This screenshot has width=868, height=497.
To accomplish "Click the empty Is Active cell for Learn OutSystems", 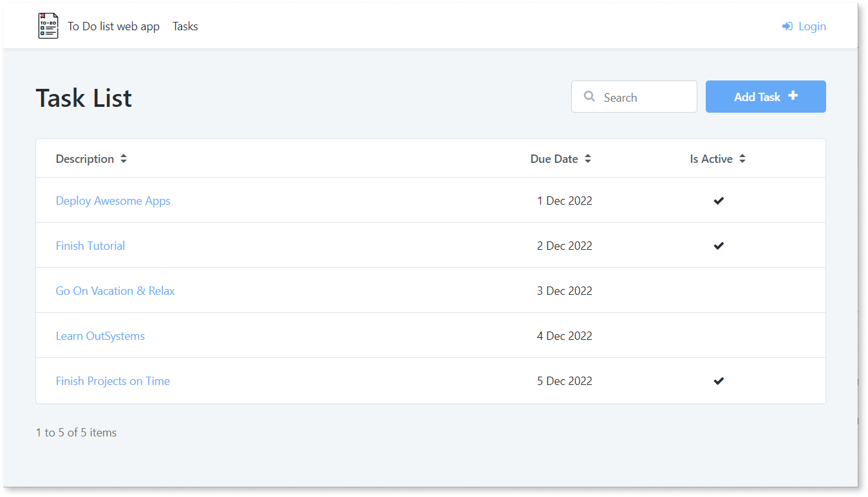I will tap(719, 335).
